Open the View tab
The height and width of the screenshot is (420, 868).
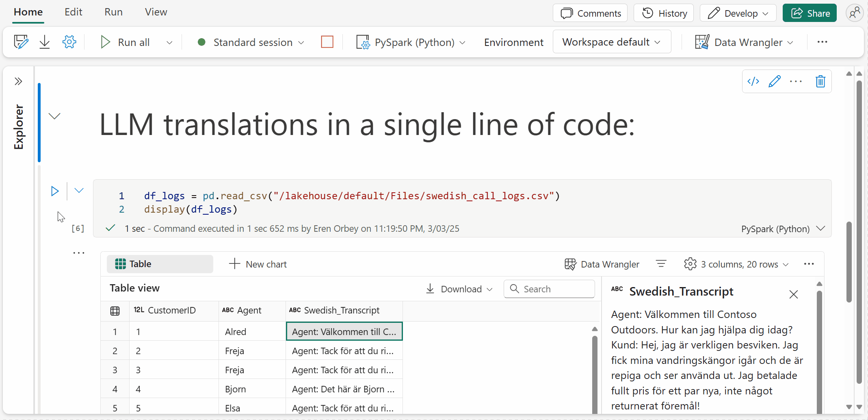click(x=156, y=12)
